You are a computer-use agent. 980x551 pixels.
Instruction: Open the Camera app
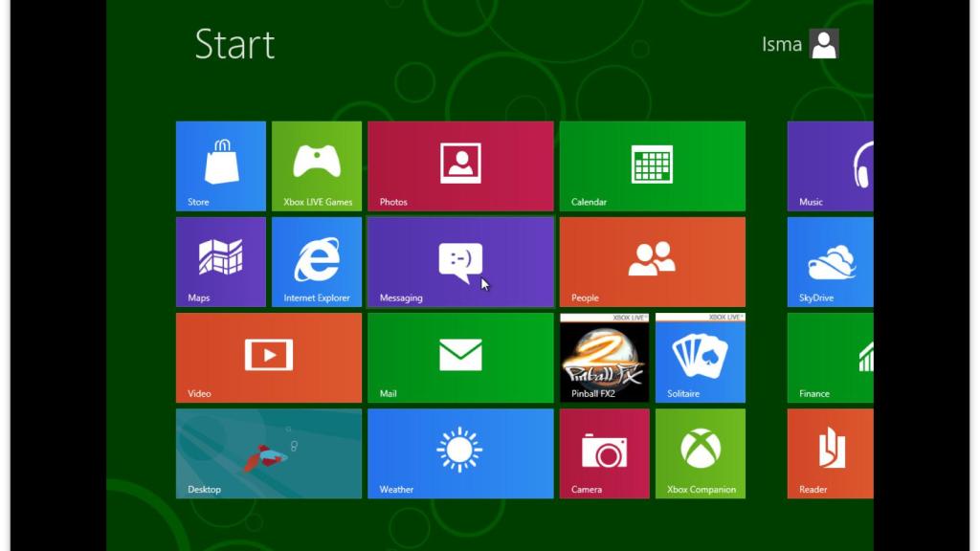coord(604,453)
